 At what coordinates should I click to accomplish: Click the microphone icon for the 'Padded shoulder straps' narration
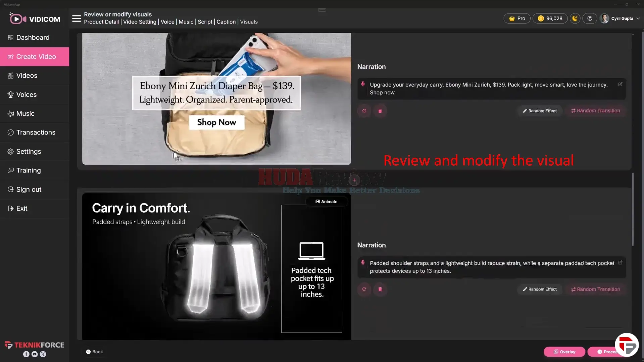(x=363, y=263)
